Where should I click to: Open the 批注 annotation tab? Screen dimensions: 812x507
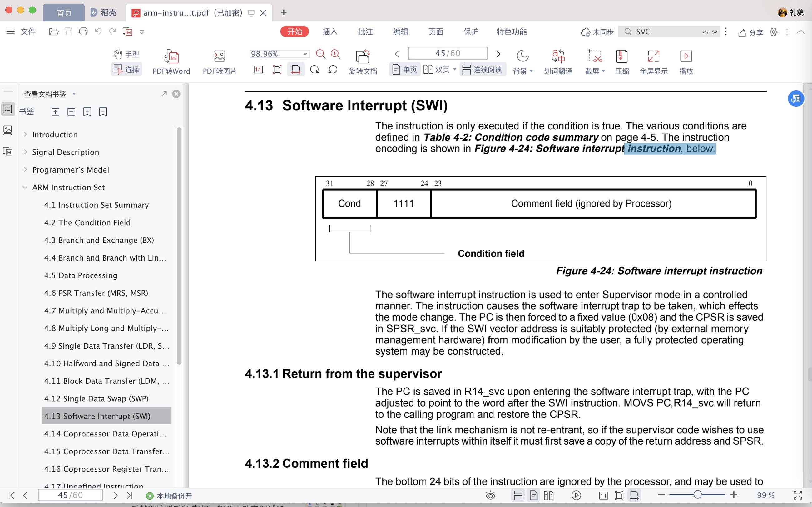click(x=365, y=32)
